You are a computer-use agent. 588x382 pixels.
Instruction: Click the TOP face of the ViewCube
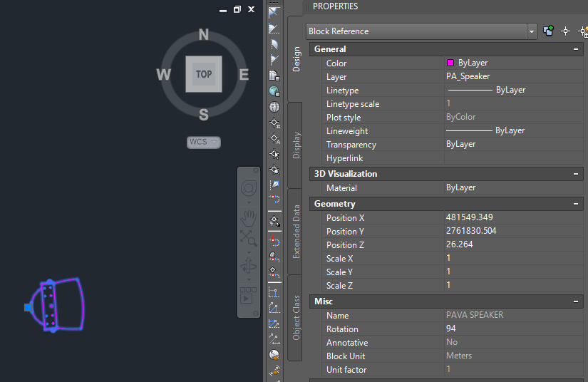coord(204,74)
